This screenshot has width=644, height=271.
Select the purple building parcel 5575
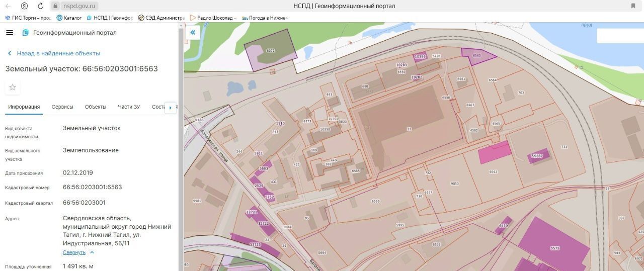[x=555, y=248]
